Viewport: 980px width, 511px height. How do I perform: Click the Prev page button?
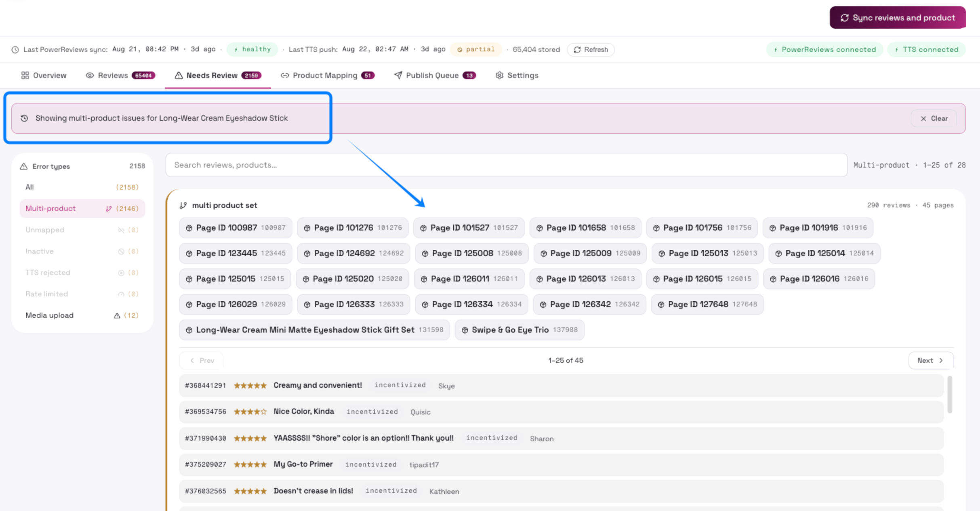(x=202, y=361)
